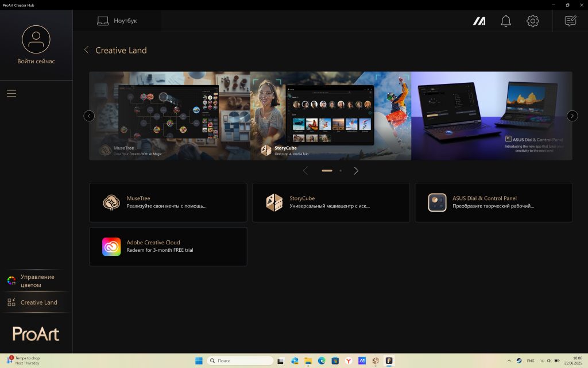Click the Steam tray icon
Image resolution: width=588 pixels, height=368 pixels.
click(x=519, y=361)
